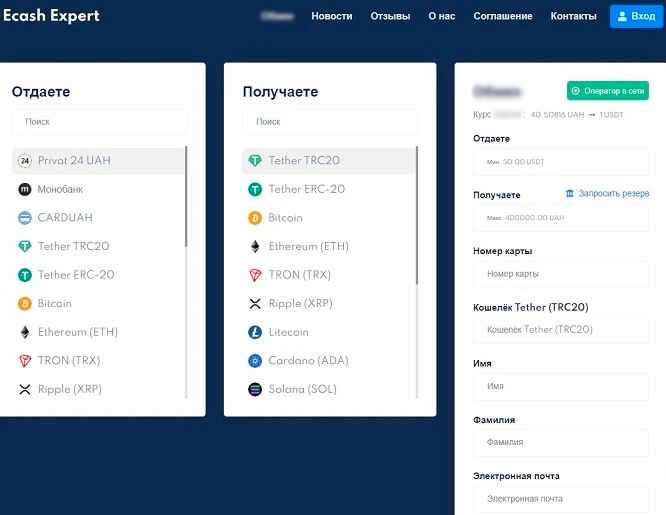The height and width of the screenshot is (515, 666).
Task: Click the Монобанк icon in Отдаете list
Action: (x=25, y=189)
